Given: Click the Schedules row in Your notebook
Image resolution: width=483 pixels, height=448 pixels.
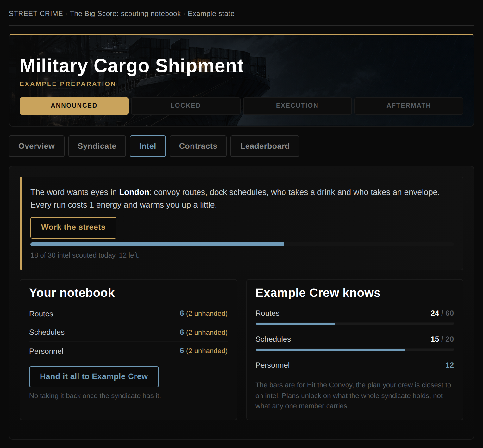Looking at the screenshot, I should click(x=128, y=332).
